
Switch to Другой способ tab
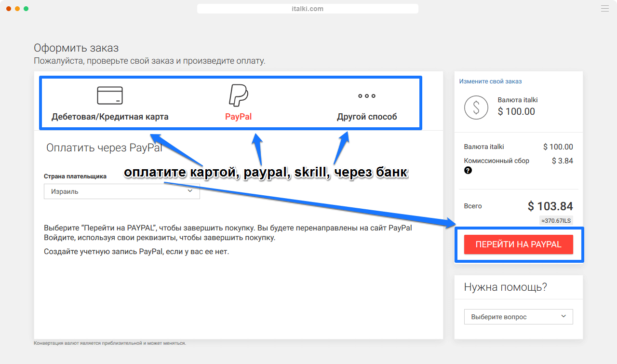[367, 117]
